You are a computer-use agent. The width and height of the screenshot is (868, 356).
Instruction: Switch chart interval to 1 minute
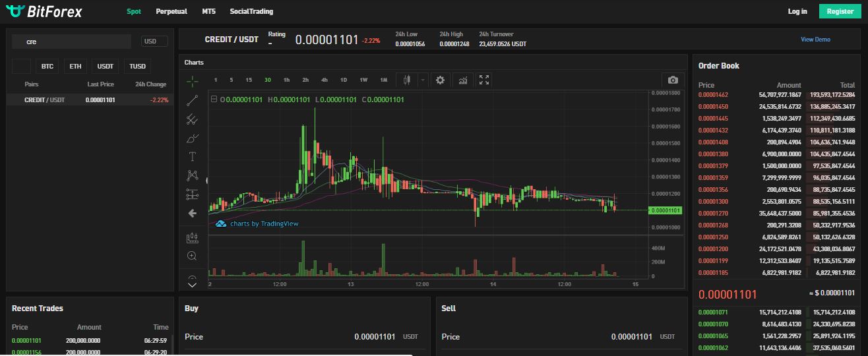(216, 80)
